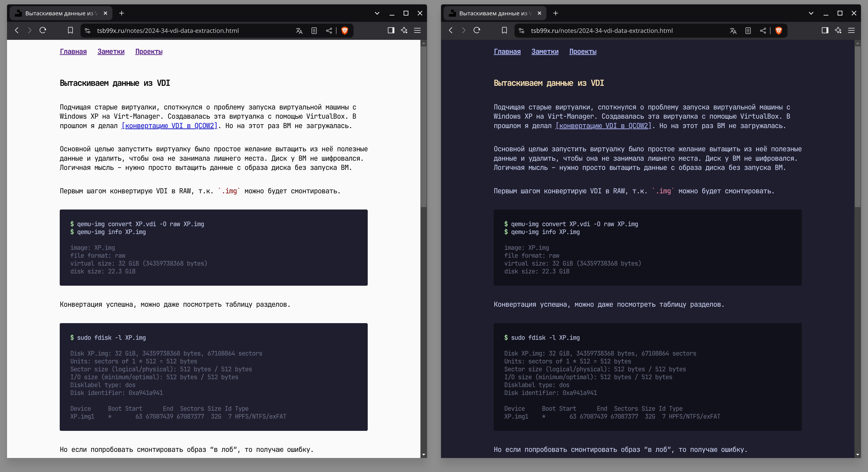The width and height of the screenshot is (868, 472).
Task: View site information in the right window
Action: pyautogui.click(x=521, y=31)
